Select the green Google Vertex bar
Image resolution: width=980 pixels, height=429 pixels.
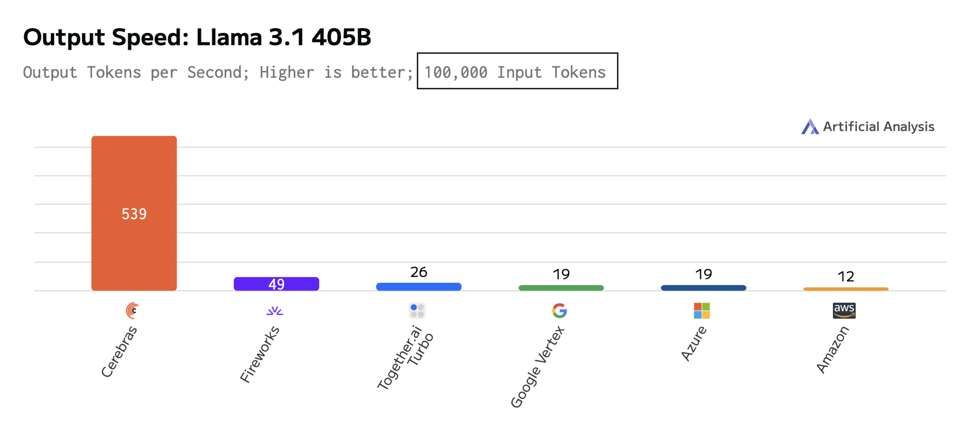click(561, 288)
